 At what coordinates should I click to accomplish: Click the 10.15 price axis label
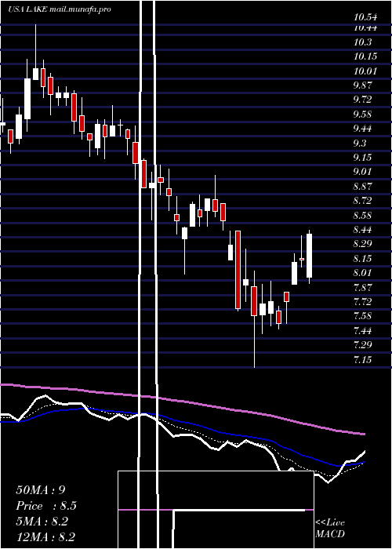[x=365, y=56]
